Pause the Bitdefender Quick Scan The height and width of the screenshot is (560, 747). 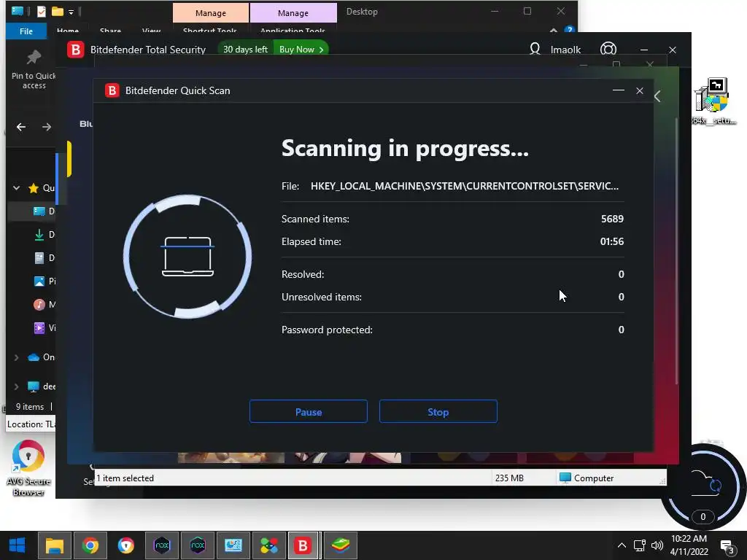(309, 411)
